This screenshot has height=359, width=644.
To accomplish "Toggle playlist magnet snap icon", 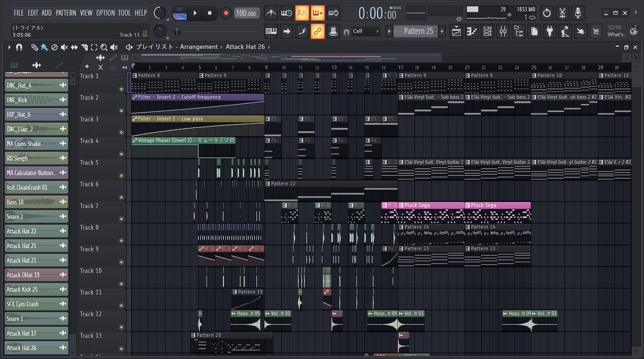I will click(x=19, y=47).
